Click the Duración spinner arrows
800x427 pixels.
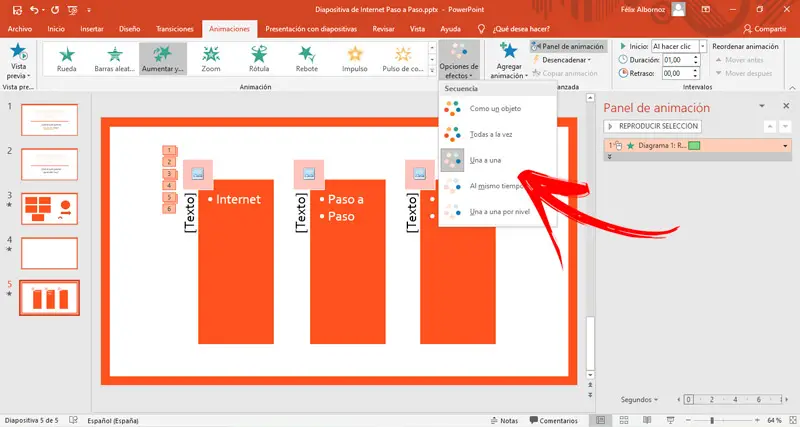[696, 60]
